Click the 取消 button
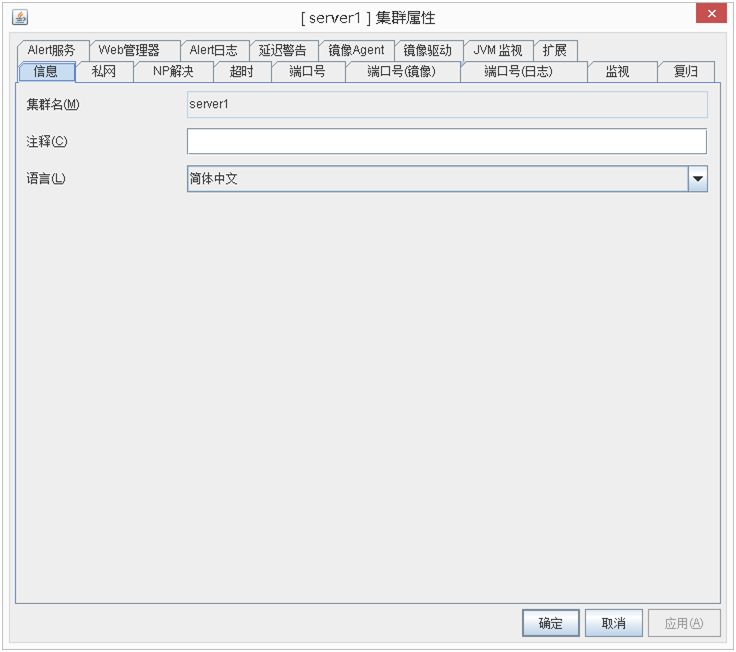Viewport: 736px width, 652px height. 613,623
